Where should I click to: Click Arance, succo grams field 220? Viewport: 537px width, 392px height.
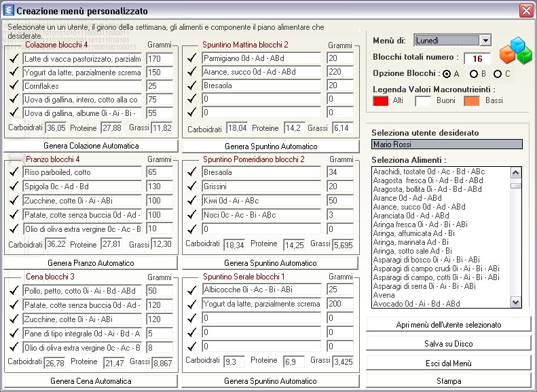click(339, 72)
